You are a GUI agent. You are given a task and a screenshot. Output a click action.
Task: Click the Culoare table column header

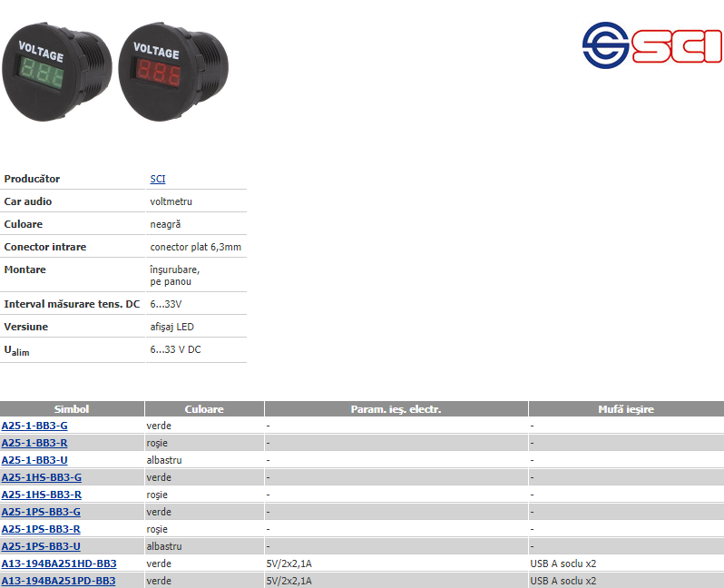pyautogui.click(x=204, y=409)
